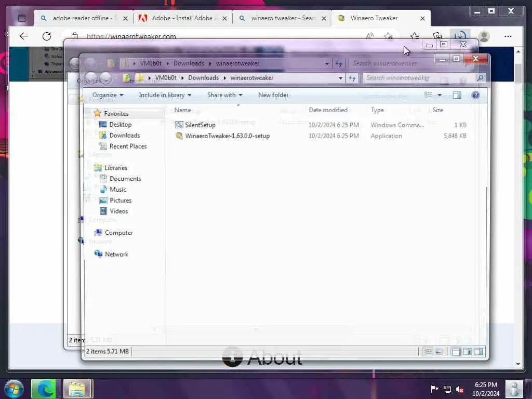
Task: Open the Windows Start orb
Action: [x=14, y=389]
